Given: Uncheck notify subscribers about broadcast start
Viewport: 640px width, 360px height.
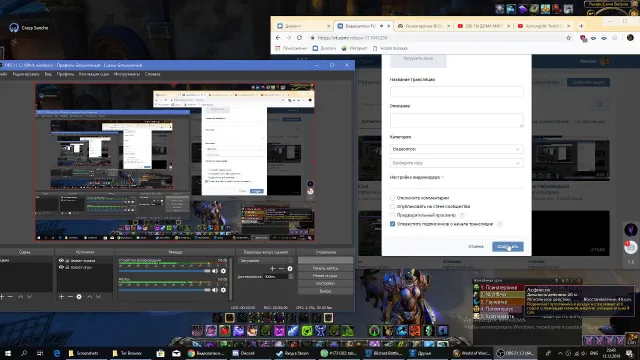Looking at the screenshot, I should (x=392, y=224).
